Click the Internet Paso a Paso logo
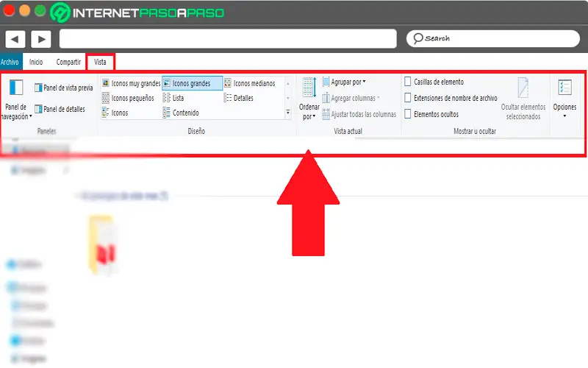The height and width of the screenshot is (368, 588). coord(137,13)
